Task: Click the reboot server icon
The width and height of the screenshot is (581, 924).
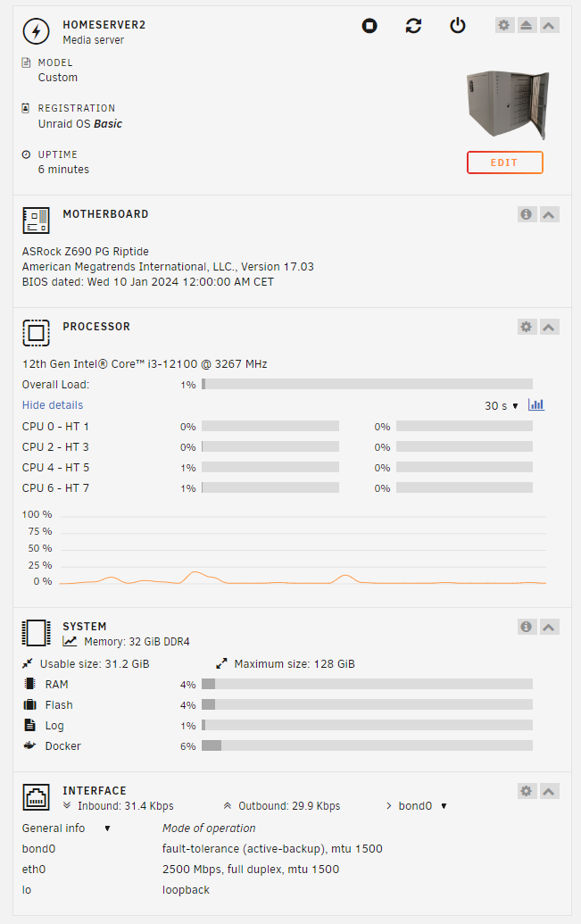Action: point(413,26)
